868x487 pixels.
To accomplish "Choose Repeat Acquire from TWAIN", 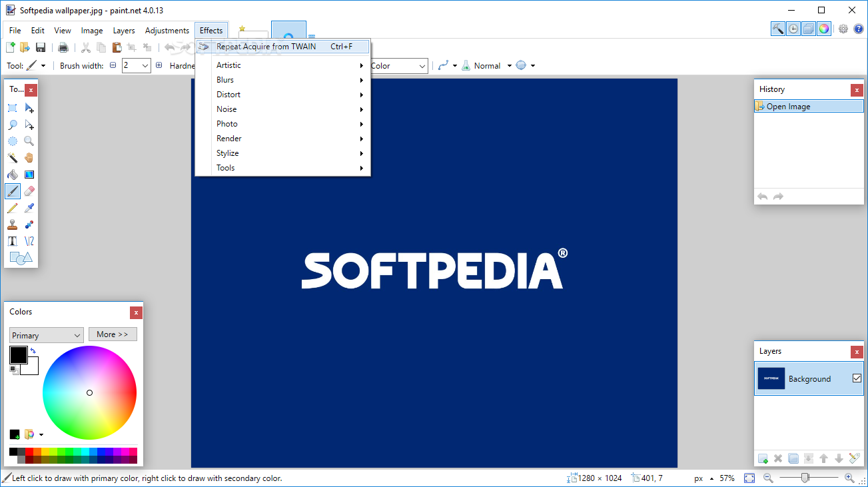I will [x=283, y=47].
